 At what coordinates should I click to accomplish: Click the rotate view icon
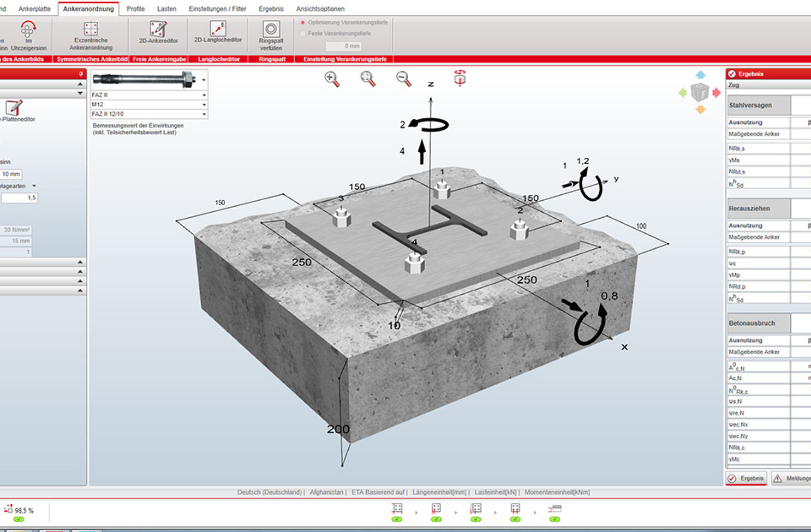tap(460, 79)
